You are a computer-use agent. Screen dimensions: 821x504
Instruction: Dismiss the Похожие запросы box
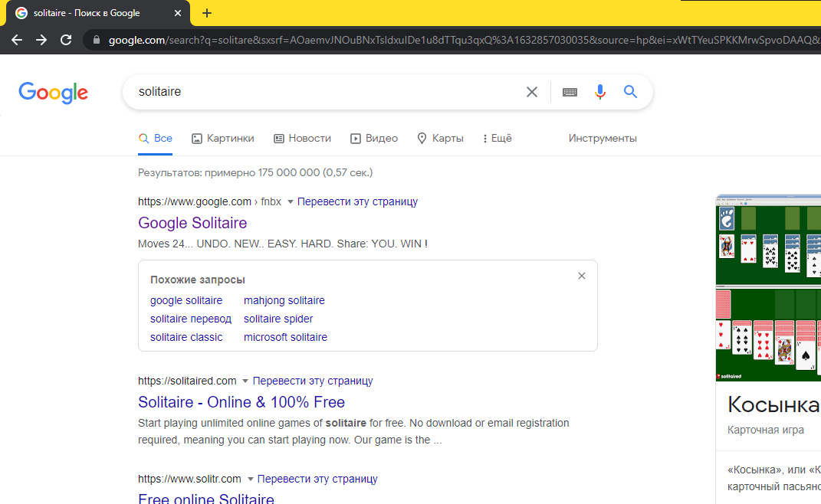tap(582, 276)
